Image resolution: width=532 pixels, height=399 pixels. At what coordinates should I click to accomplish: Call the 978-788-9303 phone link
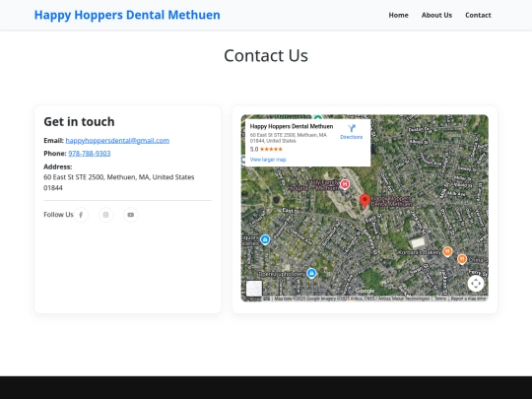90,154
